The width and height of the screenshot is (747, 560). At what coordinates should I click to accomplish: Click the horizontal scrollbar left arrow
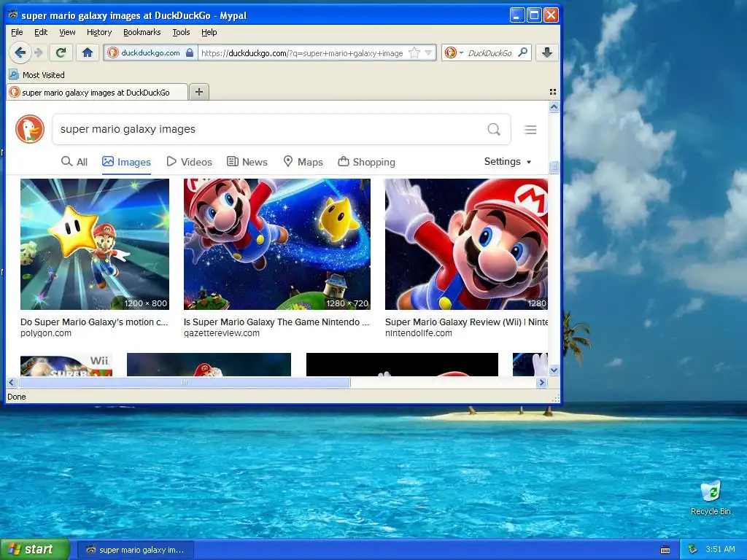tap(12, 382)
